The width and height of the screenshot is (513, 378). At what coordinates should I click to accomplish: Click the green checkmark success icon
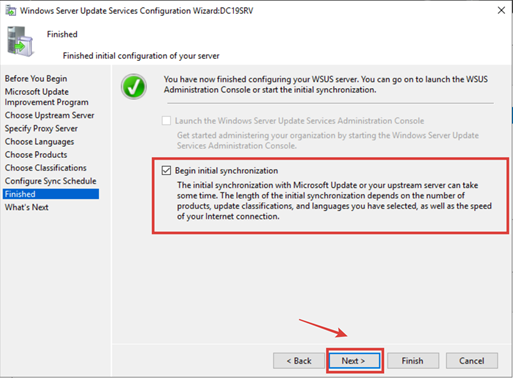coord(134,87)
